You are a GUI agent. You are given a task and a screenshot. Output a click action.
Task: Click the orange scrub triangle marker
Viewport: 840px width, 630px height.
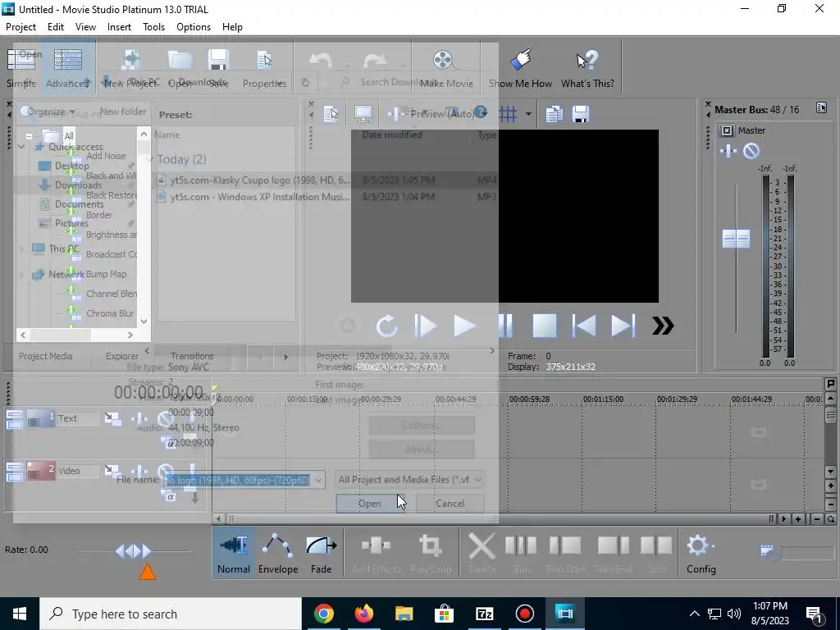[148, 572]
